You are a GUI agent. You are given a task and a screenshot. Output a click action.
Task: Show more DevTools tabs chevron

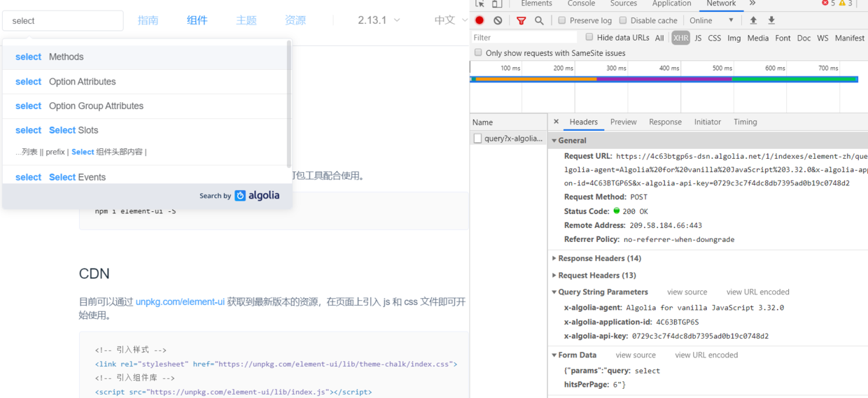[x=752, y=3]
